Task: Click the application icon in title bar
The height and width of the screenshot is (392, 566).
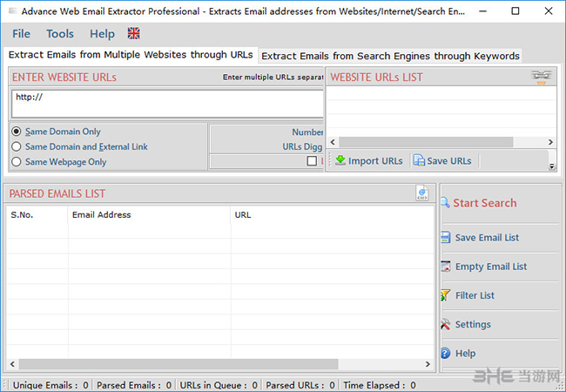Action: [13, 11]
